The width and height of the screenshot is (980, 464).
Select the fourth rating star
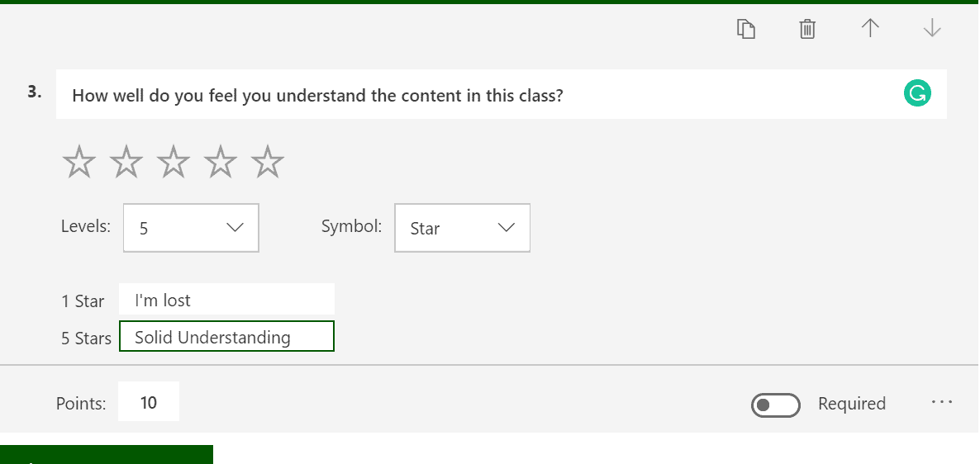221,161
